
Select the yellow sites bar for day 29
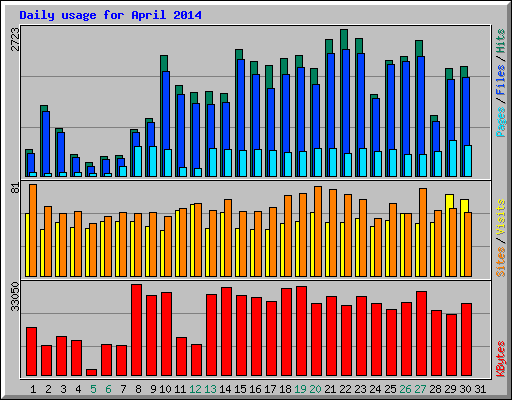tap(449, 202)
